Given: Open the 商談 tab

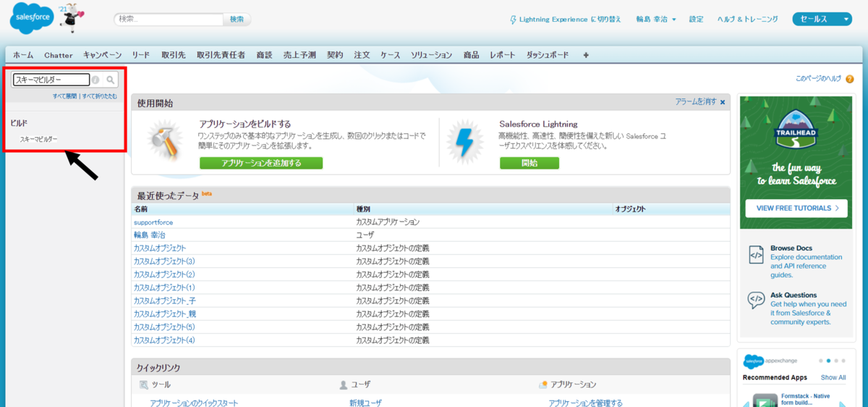Looking at the screenshot, I should 265,55.
